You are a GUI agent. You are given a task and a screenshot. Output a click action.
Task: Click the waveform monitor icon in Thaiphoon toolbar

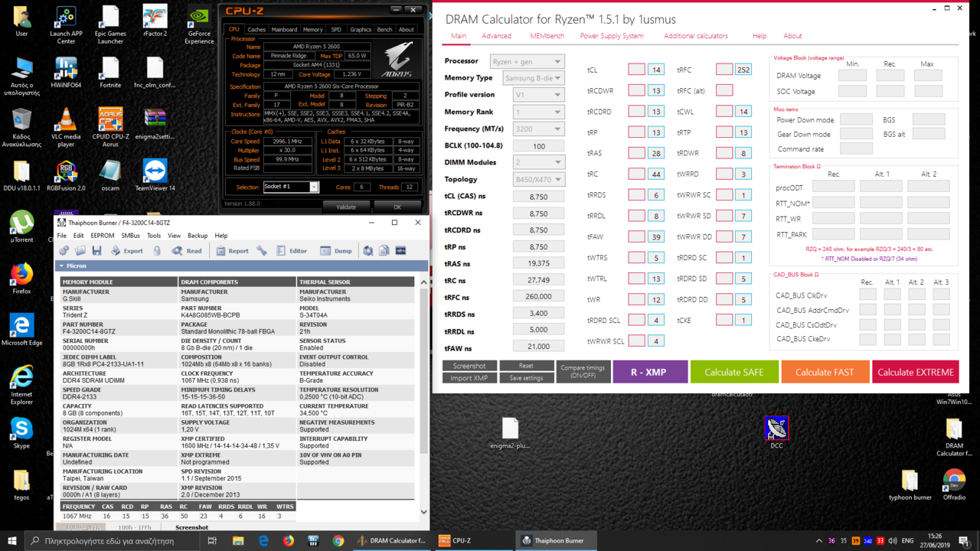[x=400, y=250]
